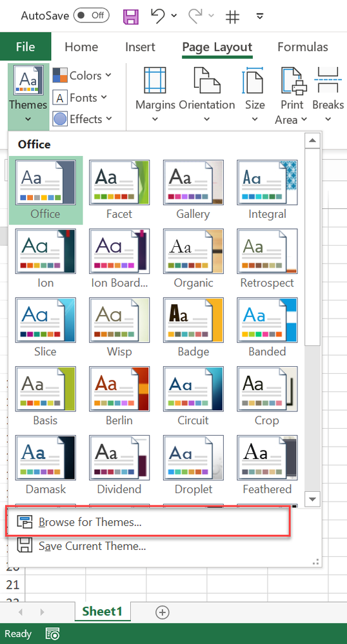
Task: Click the theme gallery scrollbar thumb
Action: tap(312, 248)
